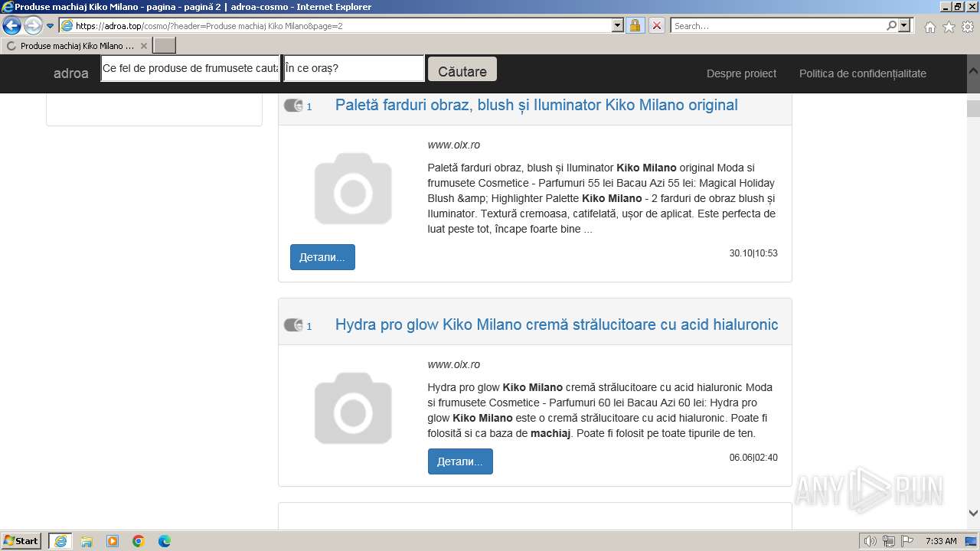Click the 06.06|02:40 timestamp
The image size is (980, 551).
coord(753,458)
